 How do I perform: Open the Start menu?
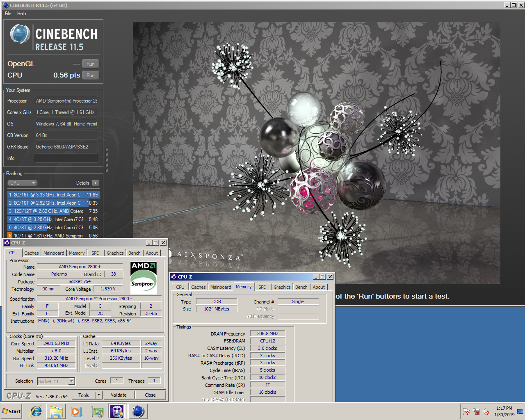11,411
